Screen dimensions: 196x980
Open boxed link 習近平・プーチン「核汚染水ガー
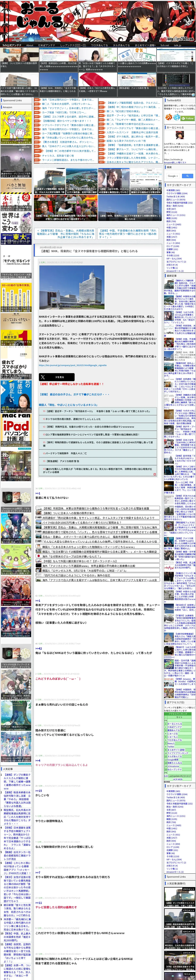click(x=98, y=411)
